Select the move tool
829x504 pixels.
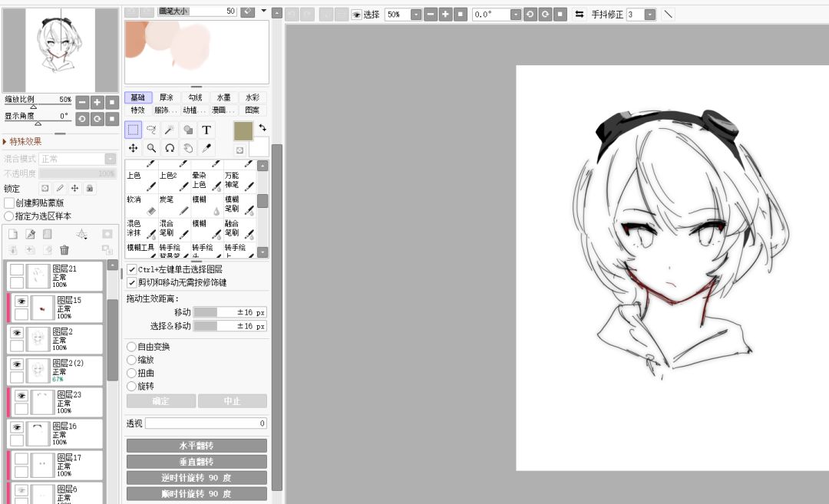click(x=134, y=149)
